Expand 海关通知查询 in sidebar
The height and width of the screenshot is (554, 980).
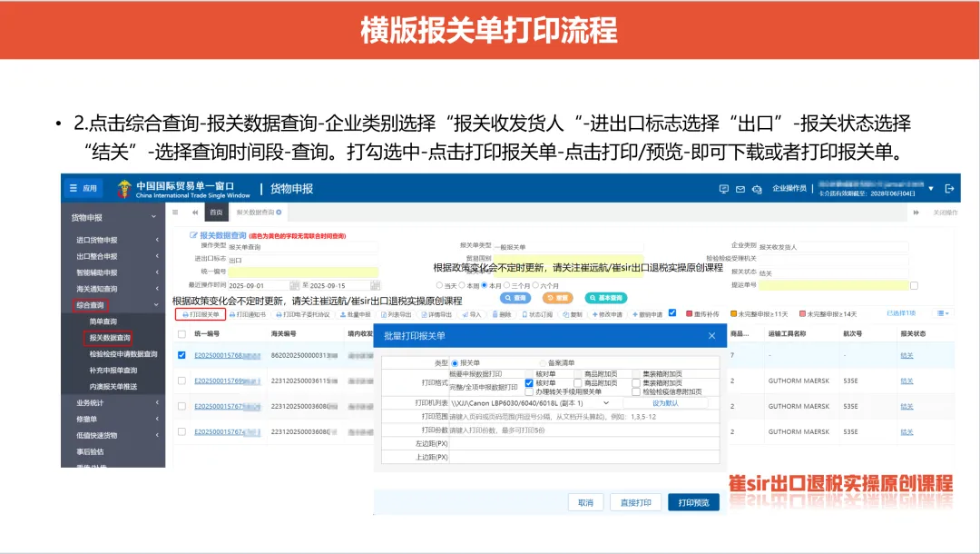point(113,289)
